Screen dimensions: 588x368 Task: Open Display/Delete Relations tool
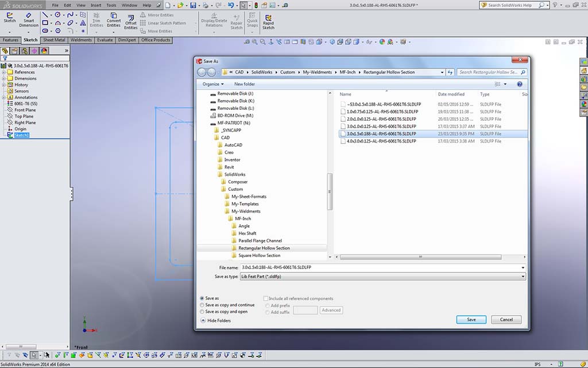[x=214, y=19]
